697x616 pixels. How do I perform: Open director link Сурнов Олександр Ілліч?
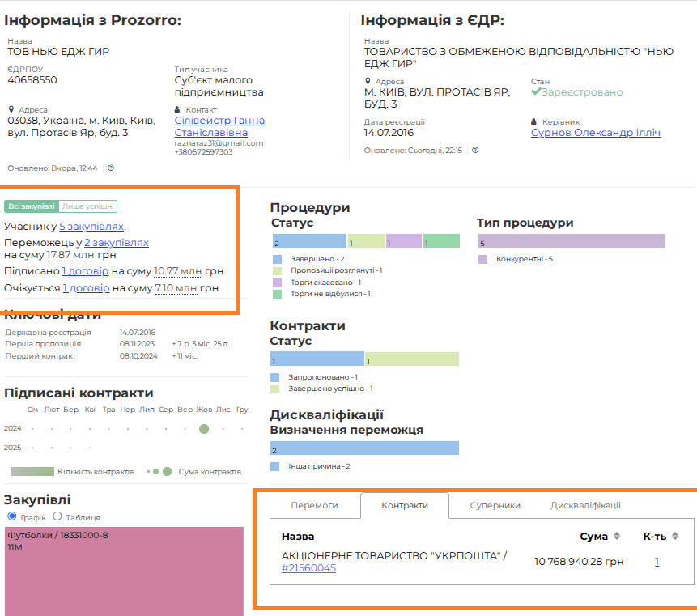[595, 133]
